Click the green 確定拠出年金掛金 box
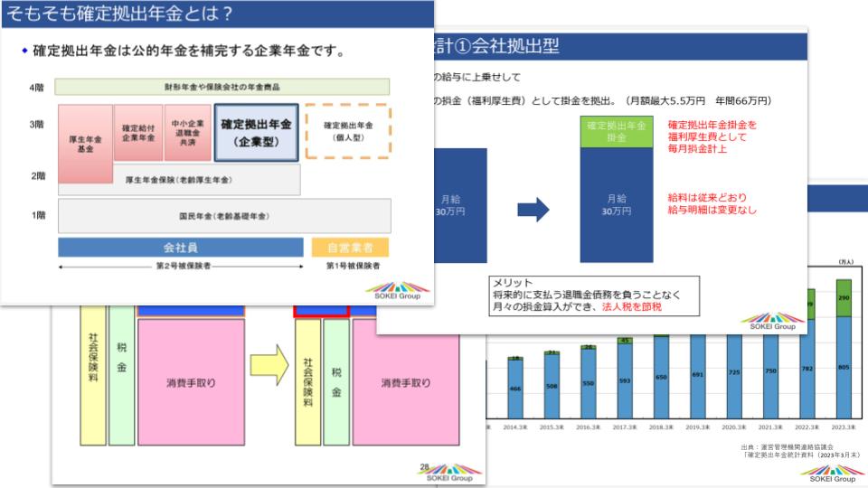Image resolution: width=868 pixels, height=488 pixels. (x=613, y=132)
